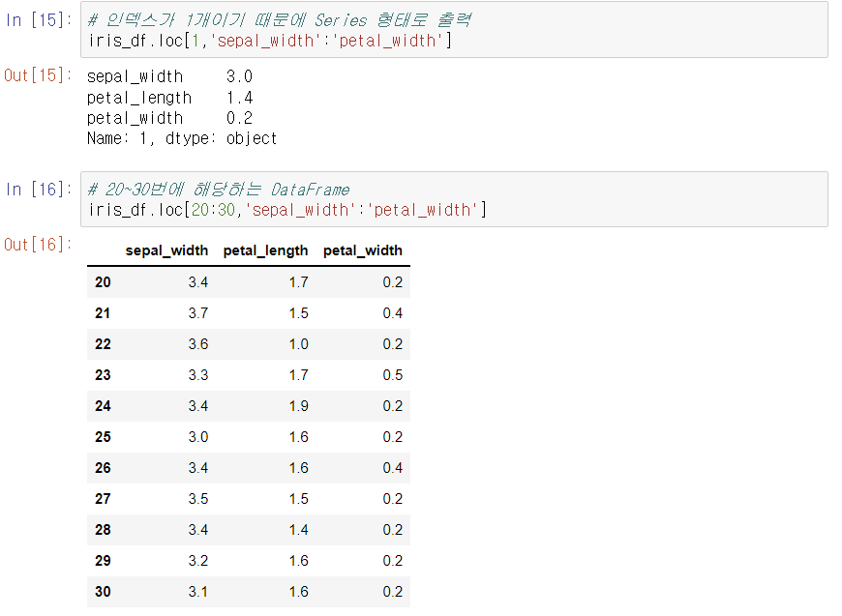Click sepal_width value 3.6 in row 22
Image resolution: width=842 pixels, height=616 pixels.
coord(198,344)
